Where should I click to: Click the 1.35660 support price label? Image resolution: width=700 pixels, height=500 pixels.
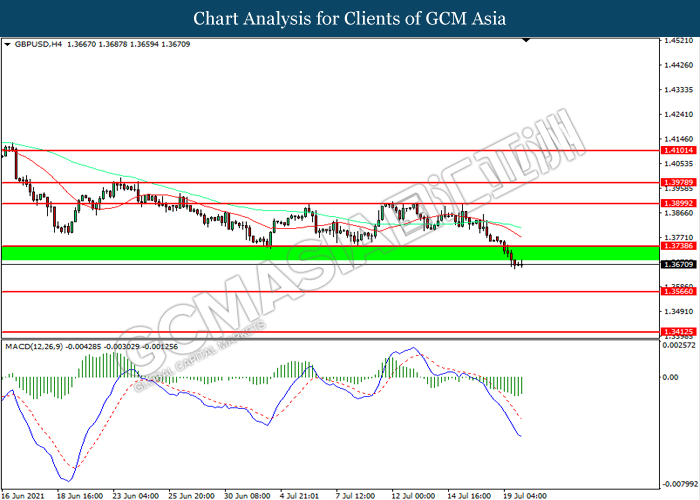click(x=675, y=292)
